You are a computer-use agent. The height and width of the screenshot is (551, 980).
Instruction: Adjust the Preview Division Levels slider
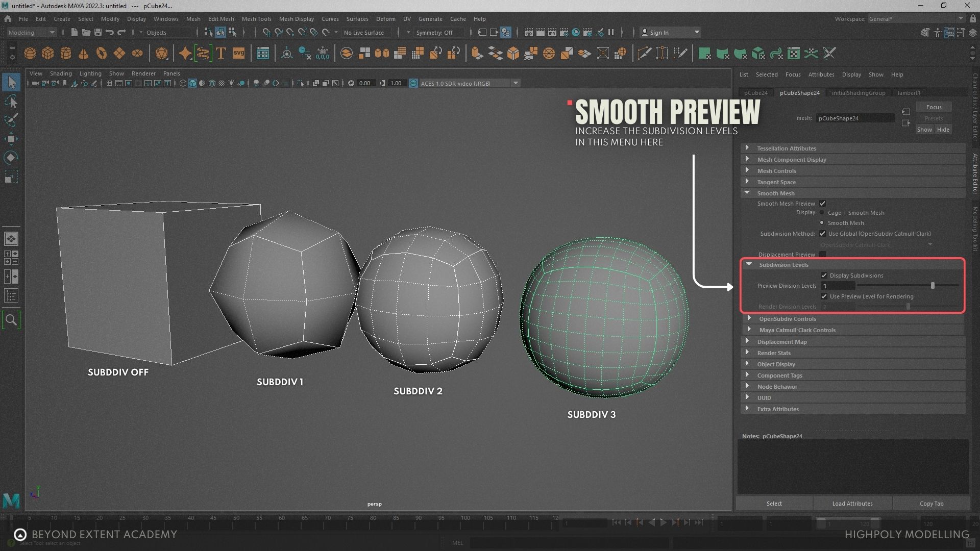933,286
